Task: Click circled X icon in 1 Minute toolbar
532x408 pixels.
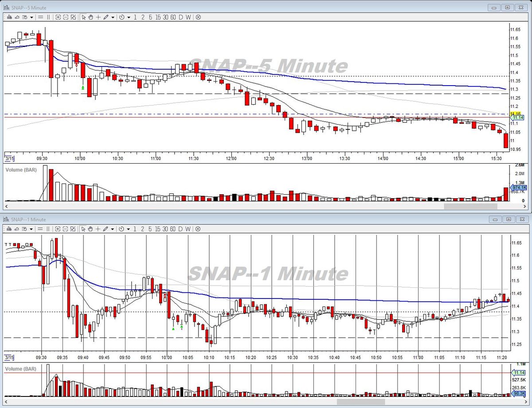Action: (198, 229)
